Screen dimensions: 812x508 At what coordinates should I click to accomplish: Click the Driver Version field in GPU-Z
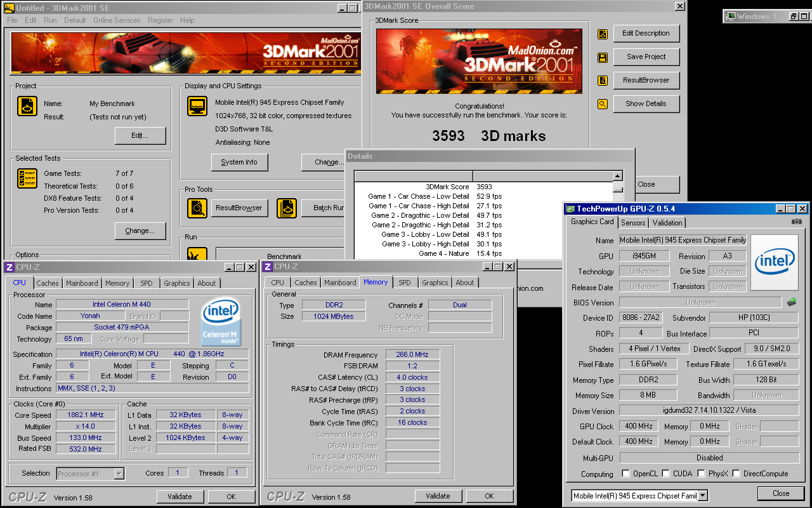[x=709, y=411]
